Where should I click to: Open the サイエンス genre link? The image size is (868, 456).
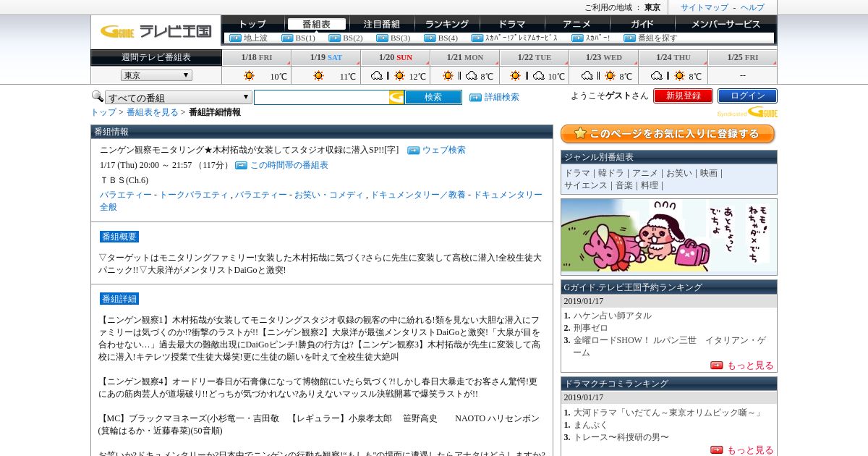(x=586, y=185)
